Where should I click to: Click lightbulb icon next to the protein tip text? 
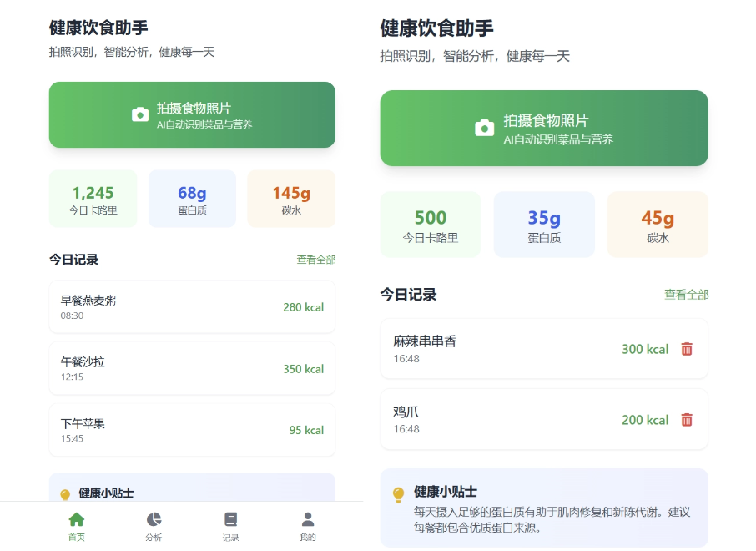[399, 494]
